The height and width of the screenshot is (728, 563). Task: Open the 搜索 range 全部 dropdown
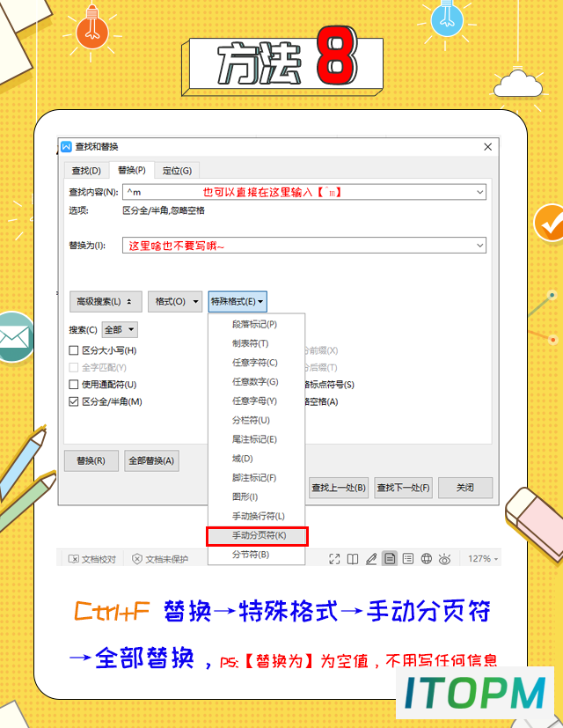(x=120, y=329)
